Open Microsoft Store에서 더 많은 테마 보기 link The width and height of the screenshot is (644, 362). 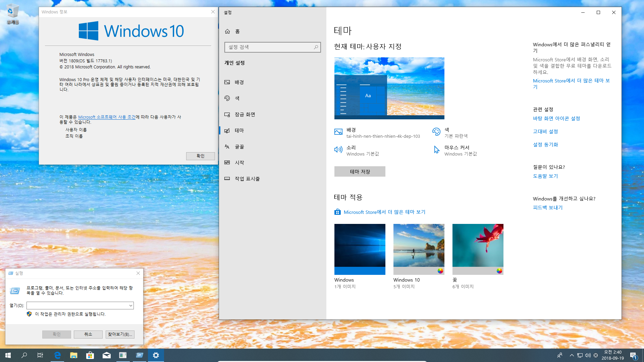[x=384, y=212]
